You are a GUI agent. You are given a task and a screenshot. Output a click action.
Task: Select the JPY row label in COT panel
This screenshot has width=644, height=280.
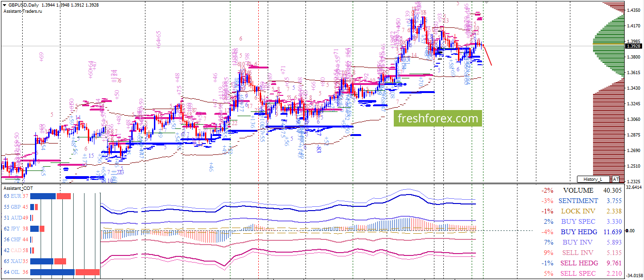tap(16, 229)
